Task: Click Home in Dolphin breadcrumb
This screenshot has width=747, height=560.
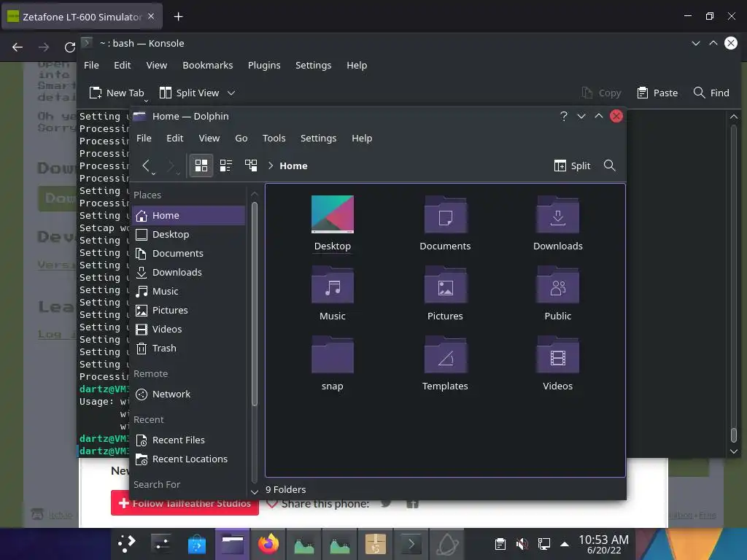Action: coord(293,166)
